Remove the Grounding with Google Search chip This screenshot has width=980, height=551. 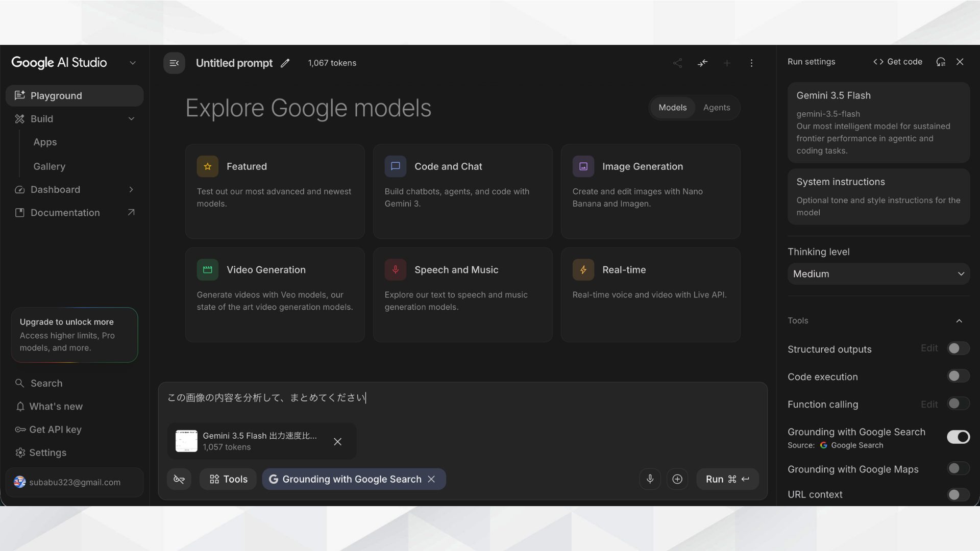[431, 479]
